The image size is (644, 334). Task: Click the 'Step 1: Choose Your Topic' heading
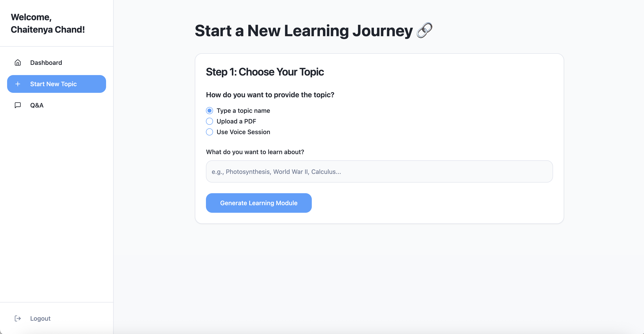coord(265,72)
